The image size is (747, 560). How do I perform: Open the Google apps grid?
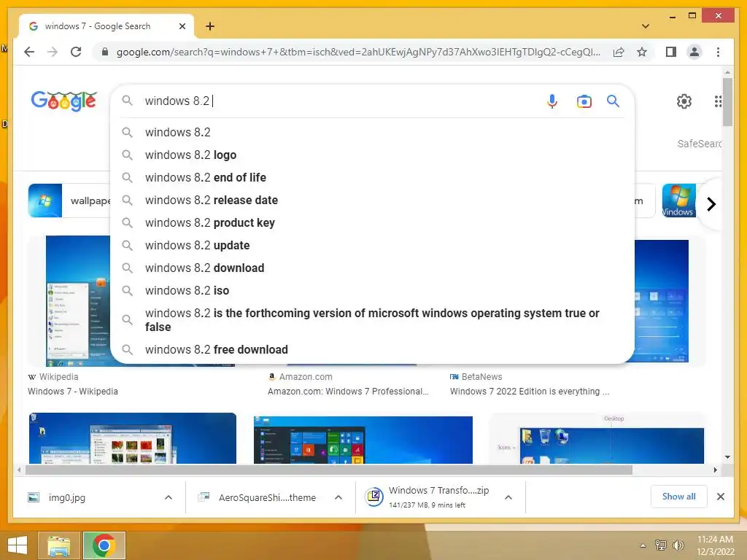point(718,101)
